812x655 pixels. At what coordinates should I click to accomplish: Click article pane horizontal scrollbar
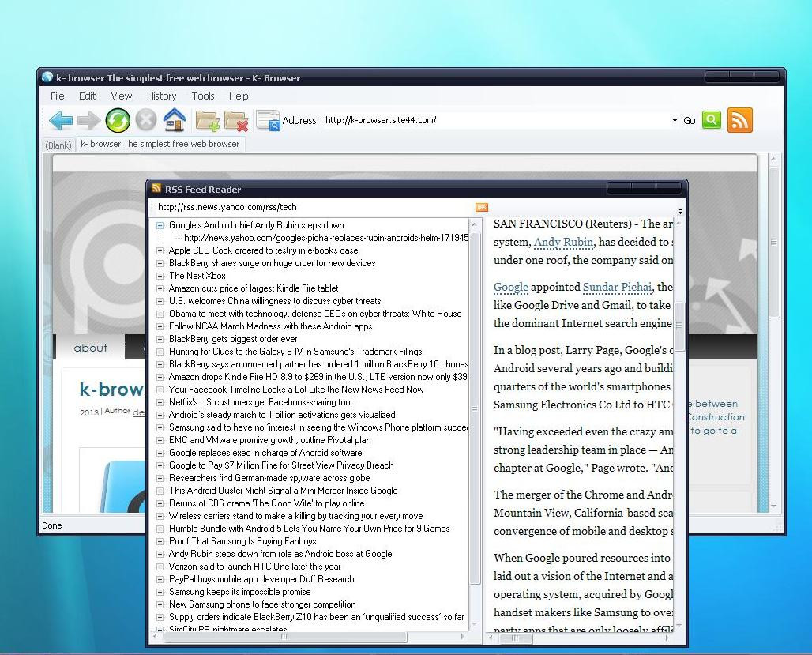coord(515,638)
